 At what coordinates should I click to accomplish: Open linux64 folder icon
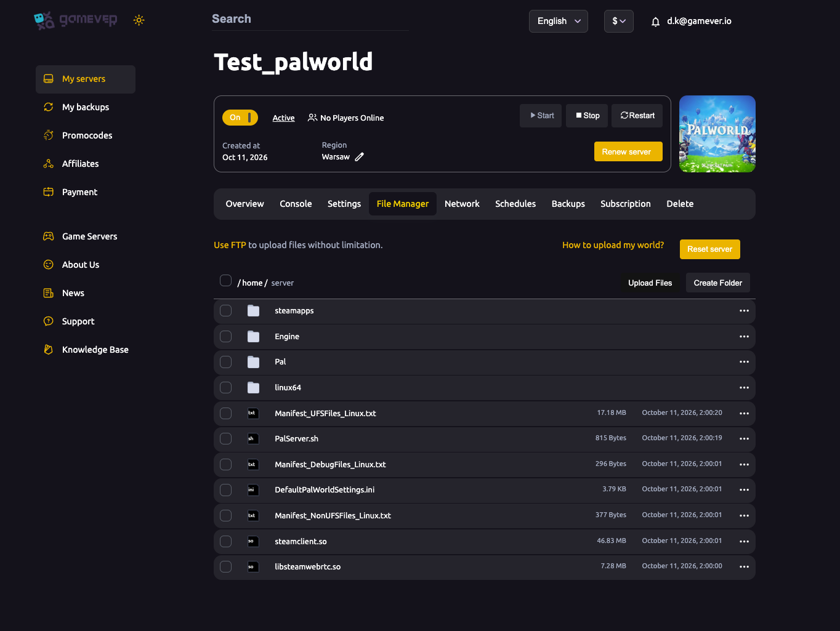(253, 388)
